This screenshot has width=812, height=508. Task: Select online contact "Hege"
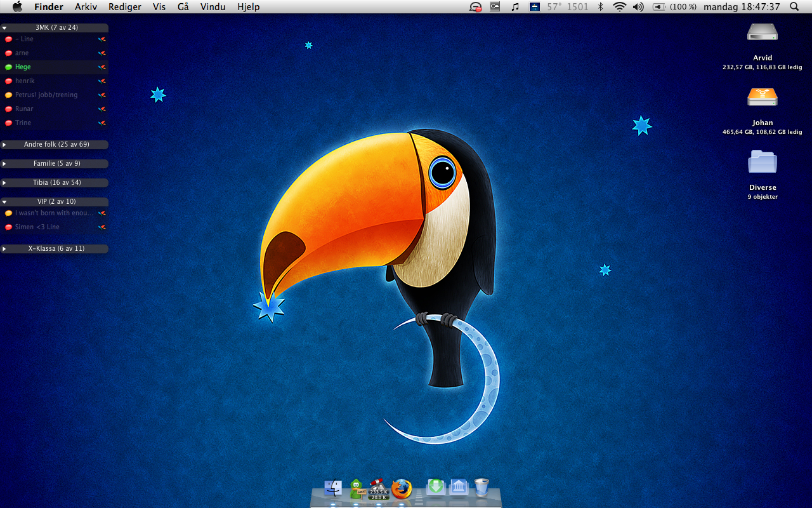click(x=54, y=67)
